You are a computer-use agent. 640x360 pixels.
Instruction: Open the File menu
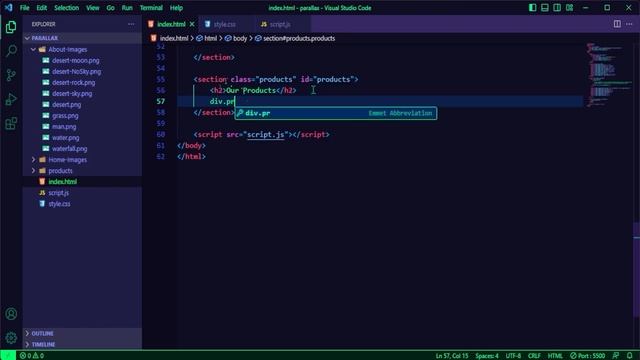click(24, 8)
